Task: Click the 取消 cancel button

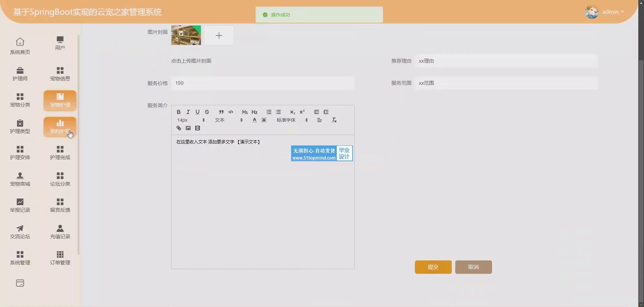Action: pyautogui.click(x=473, y=267)
